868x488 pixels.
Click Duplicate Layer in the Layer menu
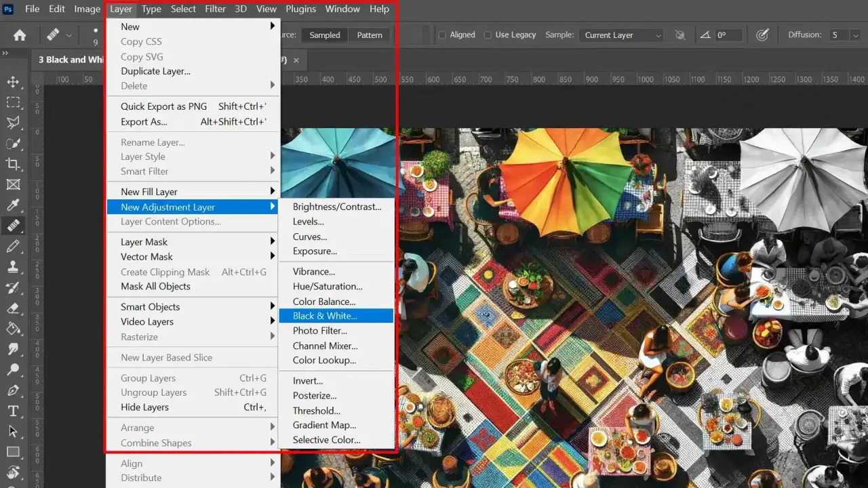click(155, 71)
